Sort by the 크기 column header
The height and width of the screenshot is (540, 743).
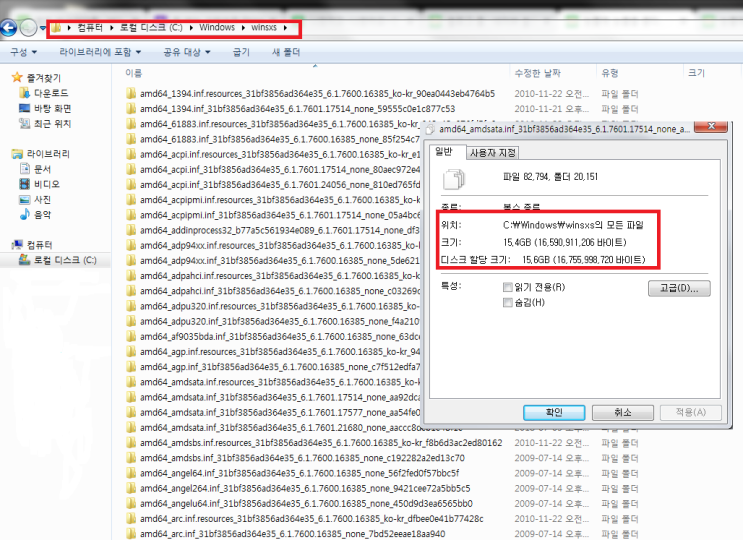[x=696, y=73]
